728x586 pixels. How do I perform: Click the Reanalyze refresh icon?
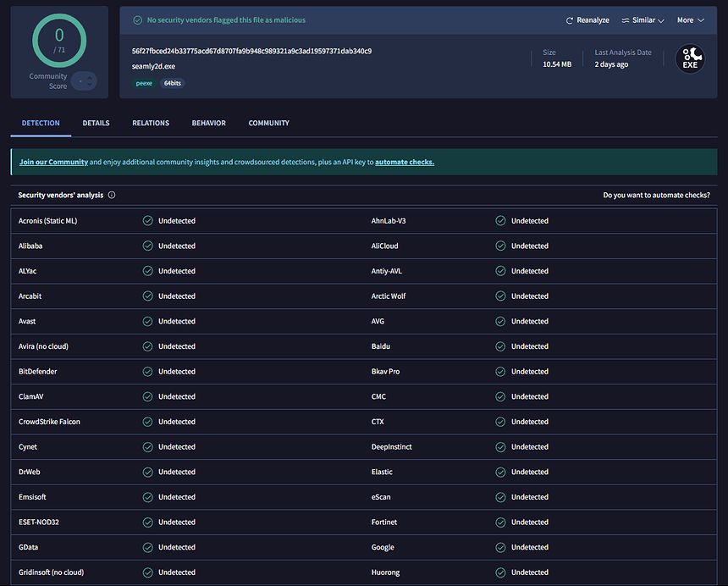coord(569,20)
